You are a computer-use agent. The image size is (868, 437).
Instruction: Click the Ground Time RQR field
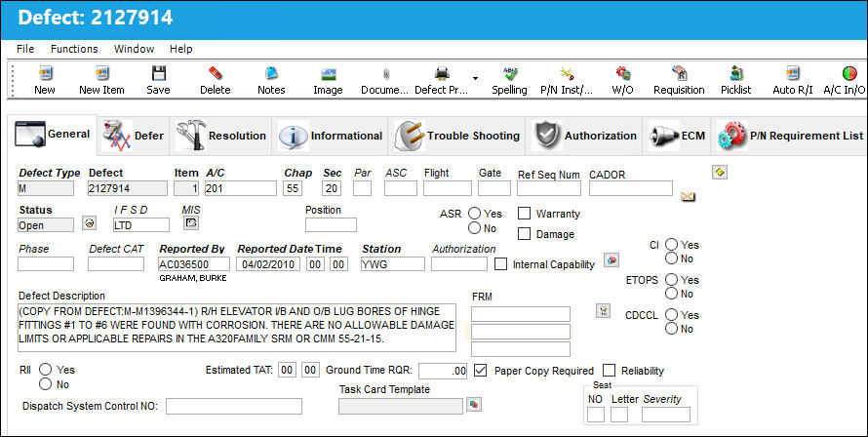(443, 371)
